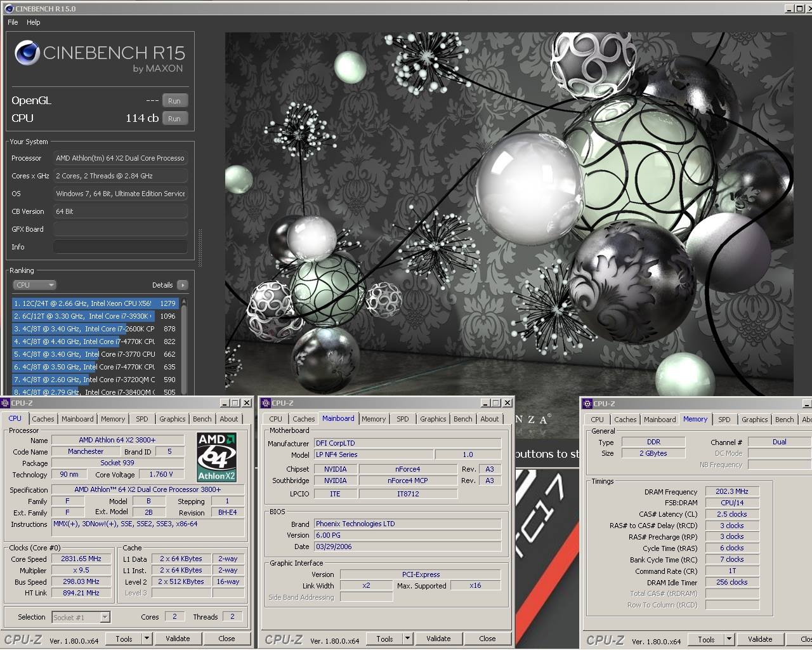Screen dimensions: 812x650
Task: Open the CPU ranking dropdown
Action: coord(34,285)
